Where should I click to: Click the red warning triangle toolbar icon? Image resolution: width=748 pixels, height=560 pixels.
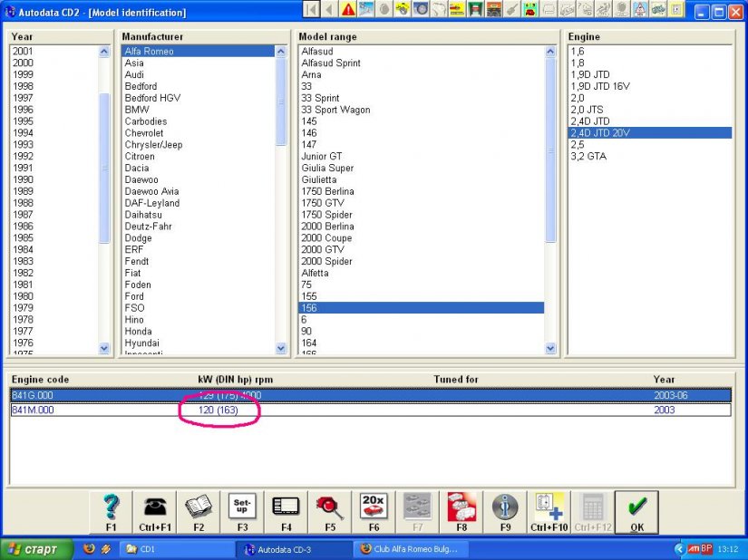pyautogui.click(x=348, y=10)
